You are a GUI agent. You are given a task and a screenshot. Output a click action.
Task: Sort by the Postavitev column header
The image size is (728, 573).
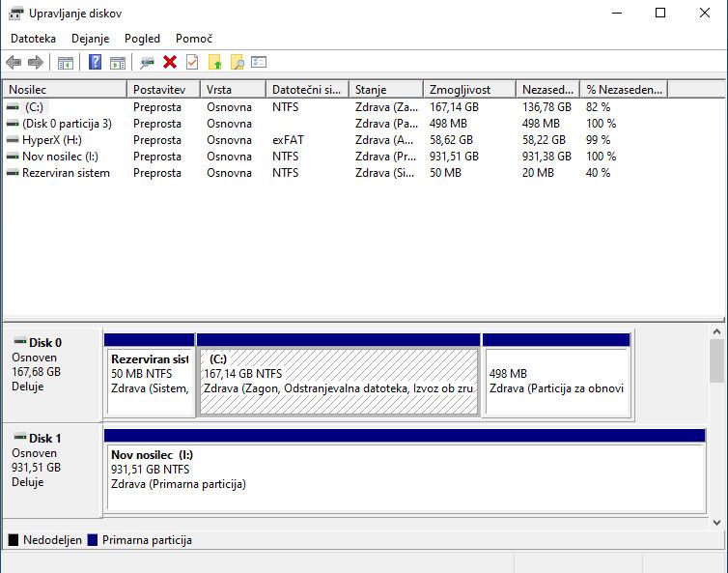tap(163, 89)
